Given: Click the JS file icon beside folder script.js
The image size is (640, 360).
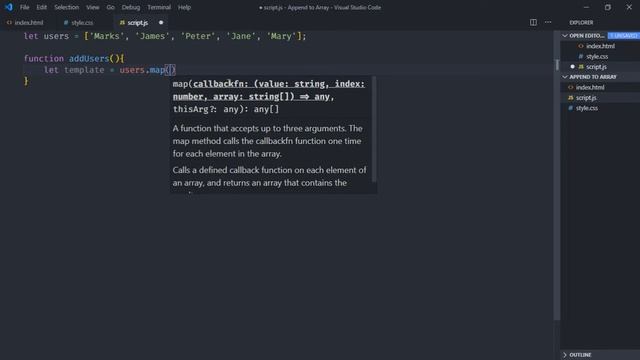Looking at the screenshot, I should [571, 98].
